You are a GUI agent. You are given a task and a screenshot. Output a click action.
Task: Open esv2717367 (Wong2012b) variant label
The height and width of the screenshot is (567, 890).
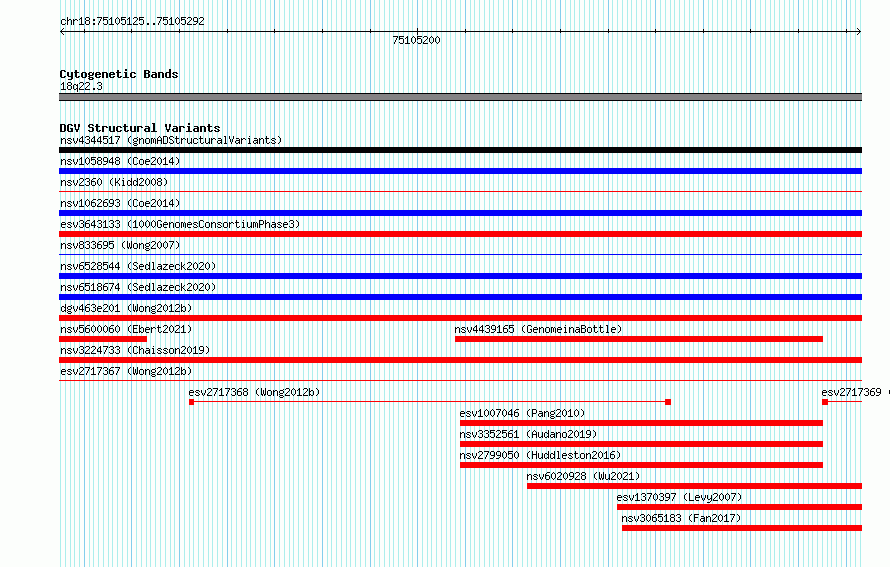(x=126, y=371)
